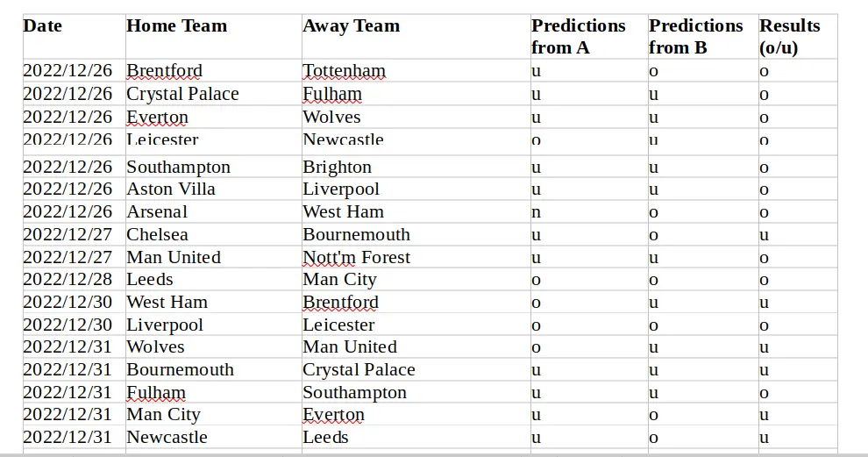Select the Southampton home team cell
The image size is (868, 457).
(214, 167)
